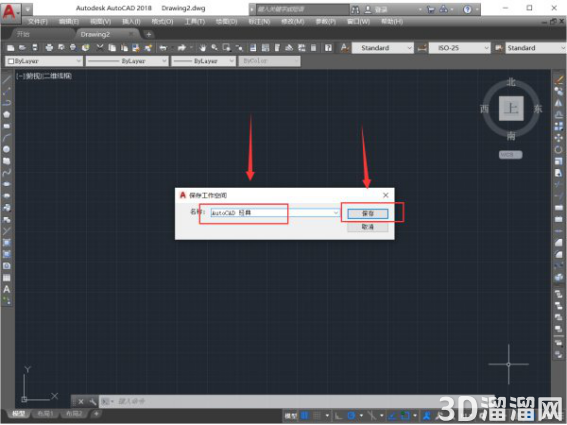Toggle the 模型 space button in status bar
This screenshot has height=425, width=567.
pyautogui.click(x=290, y=416)
